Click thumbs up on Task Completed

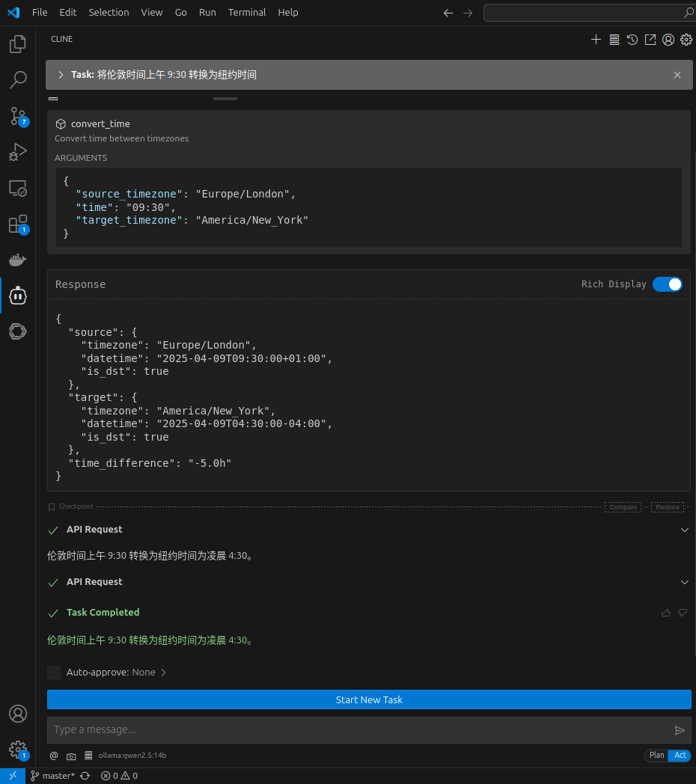666,613
